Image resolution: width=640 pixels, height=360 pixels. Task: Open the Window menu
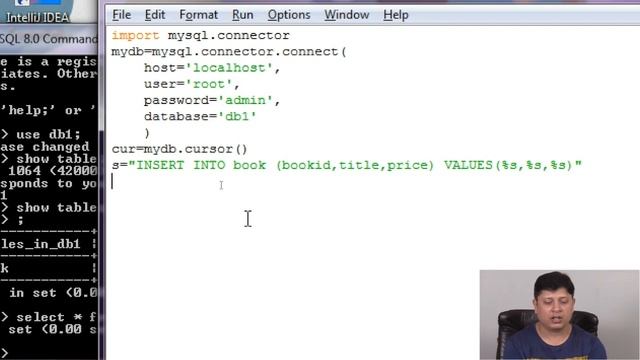(347, 15)
